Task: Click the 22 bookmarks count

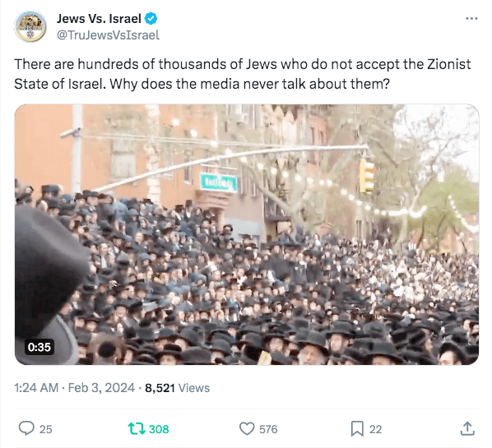Action: (376, 429)
